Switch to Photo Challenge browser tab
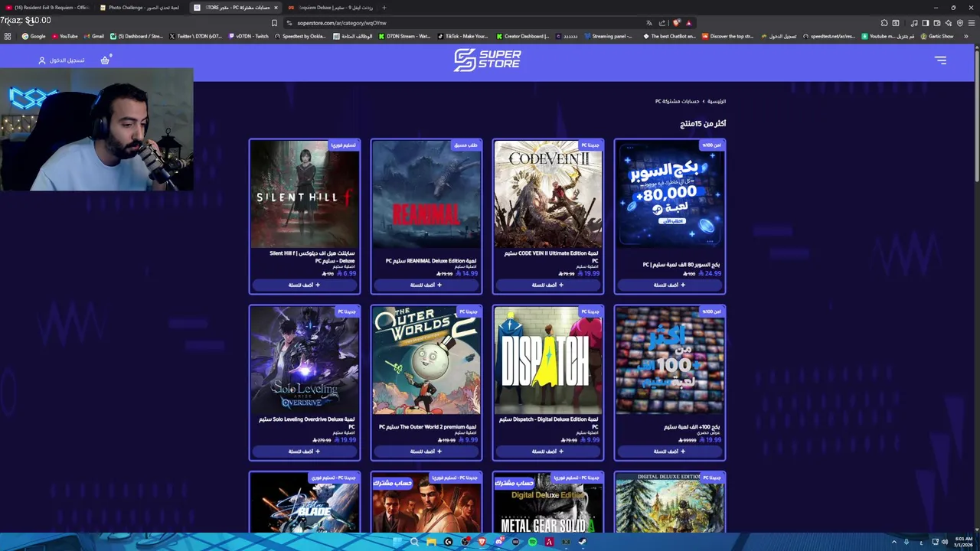The height and width of the screenshot is (551, 980). [x=142, y=8]
